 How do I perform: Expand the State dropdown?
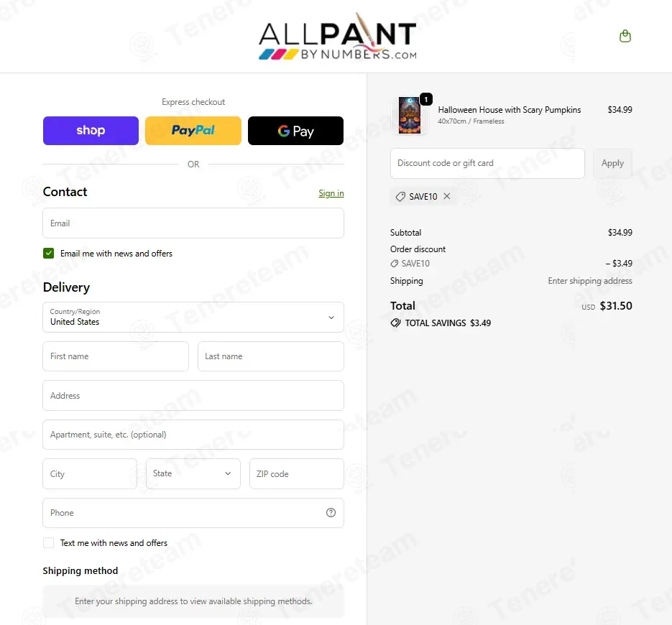click(x=193, y=474)
